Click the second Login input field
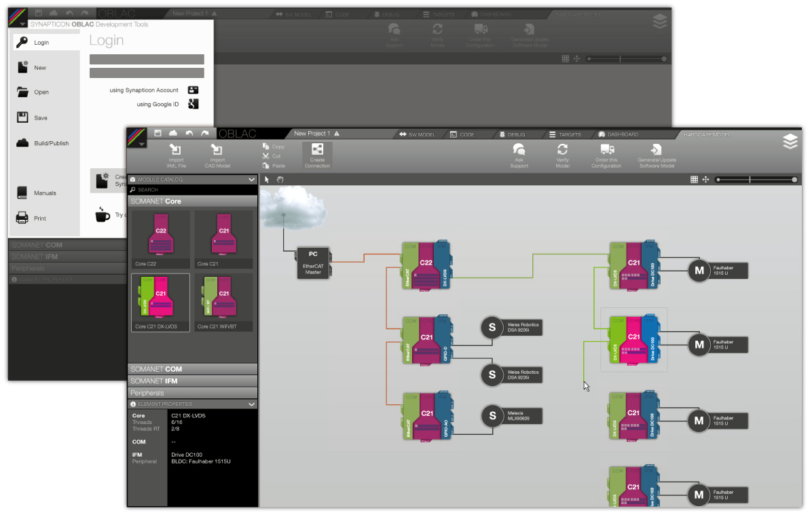The height and width of the screenshot is (517, 812). (147, 73)
